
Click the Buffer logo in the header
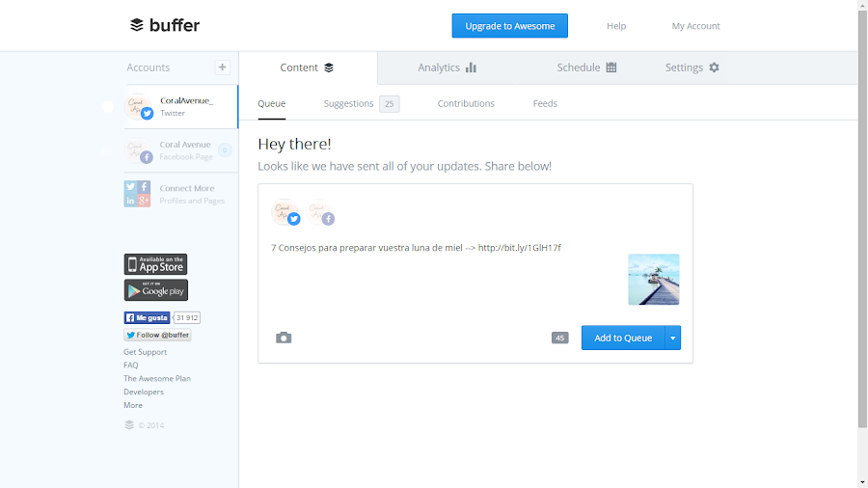pyautogui.click(x=164, y=25)
